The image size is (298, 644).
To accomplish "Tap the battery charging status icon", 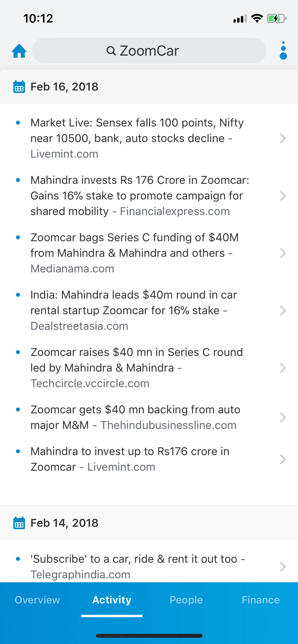I will click(276, 18).
